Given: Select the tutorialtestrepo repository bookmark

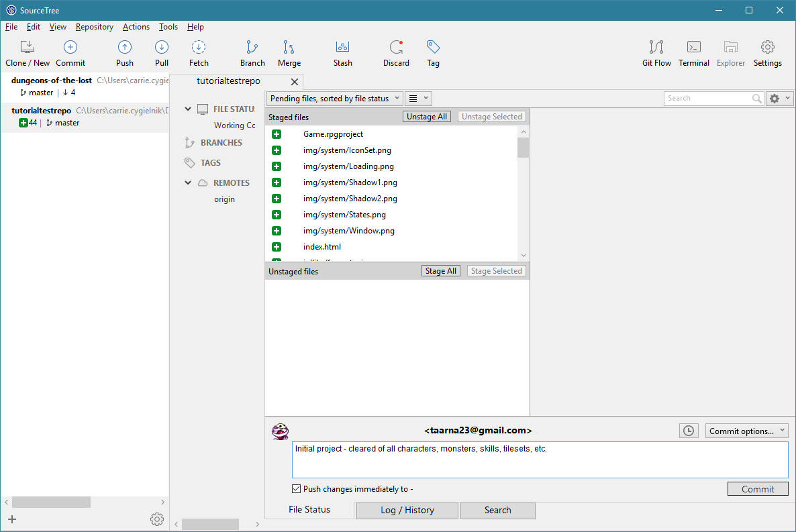Looking at the screenshot, I should 85,117.
